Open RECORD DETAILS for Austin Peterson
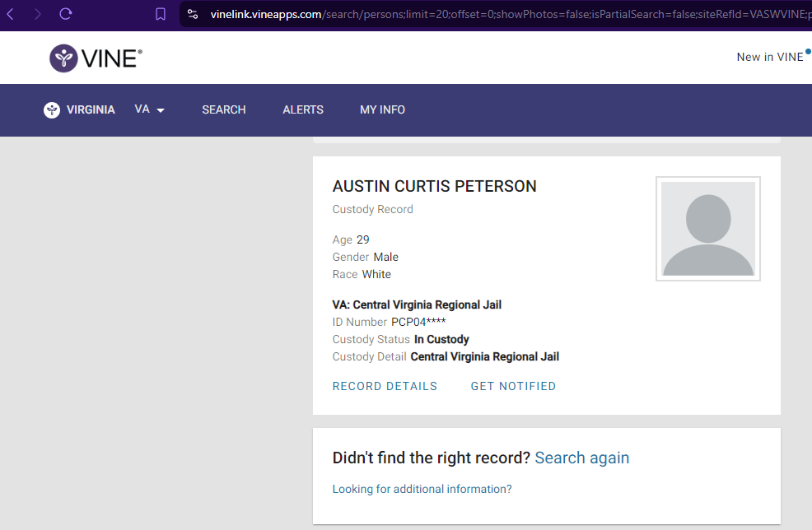 click(385, 386)
